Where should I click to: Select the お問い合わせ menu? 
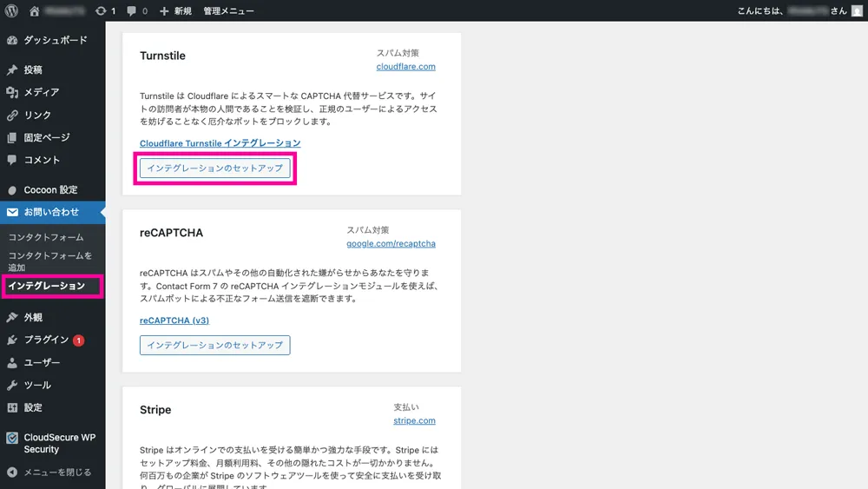pyautogui.click(x=53, y=212)
